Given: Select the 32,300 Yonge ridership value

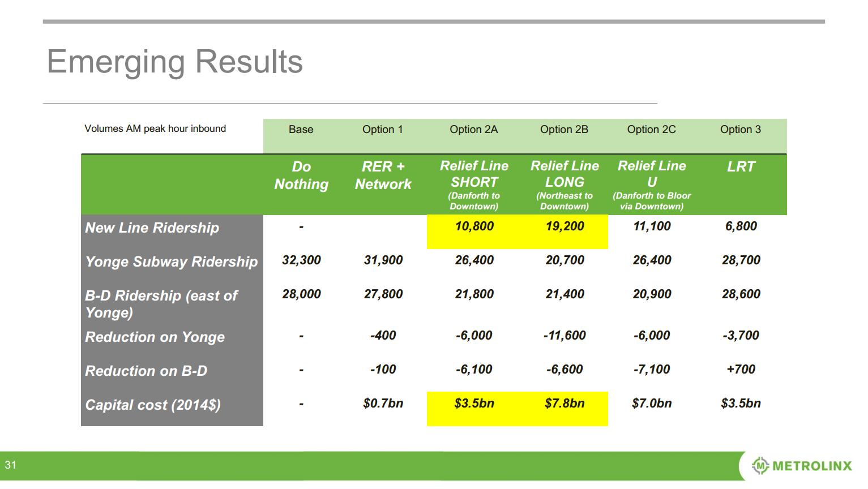Looking at the screenshot, I should (x=301, y=260).
